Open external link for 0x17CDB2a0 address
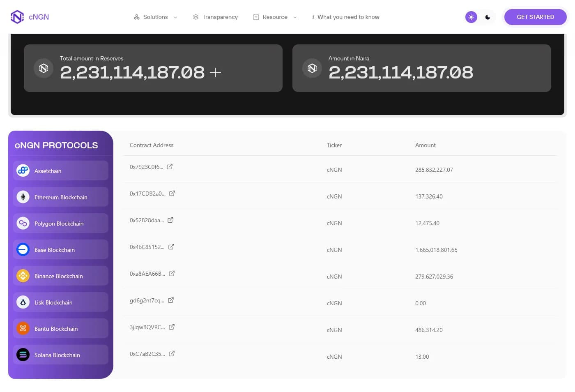Screen dimensions: 575x392 tap(172, 193)
